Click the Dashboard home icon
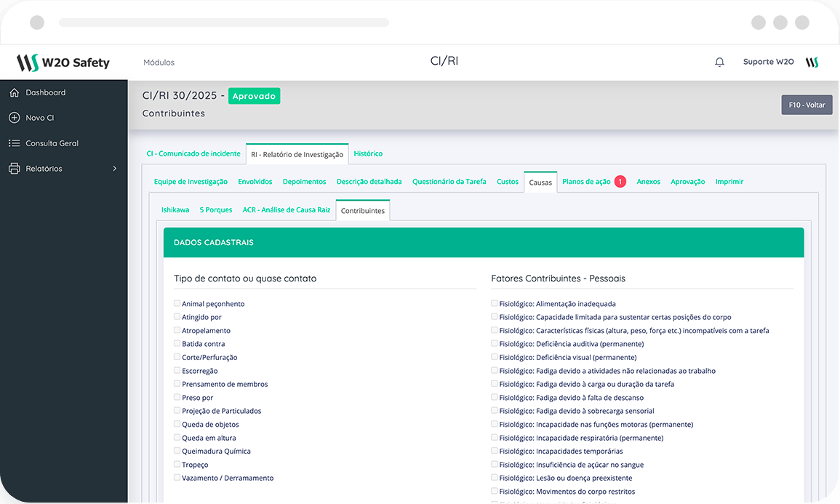Screen dimensions: 840x504 [14, 92]
